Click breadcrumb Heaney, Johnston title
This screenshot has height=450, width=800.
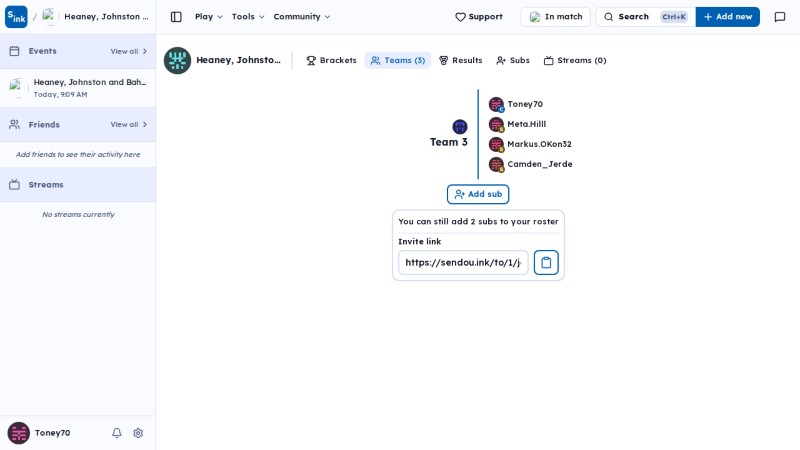pyautogui.click(x=106, y=16)
